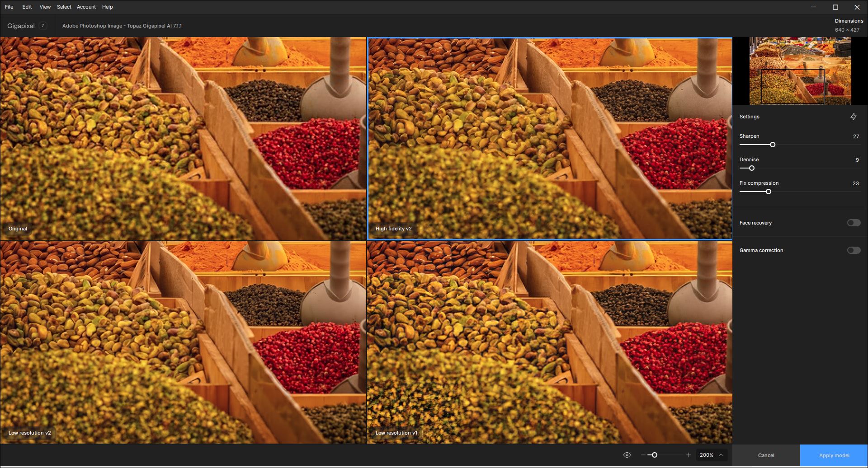The image size is (868, 468).
Task: Click the navigator thumbnail preview
Action: coord(800,71)
